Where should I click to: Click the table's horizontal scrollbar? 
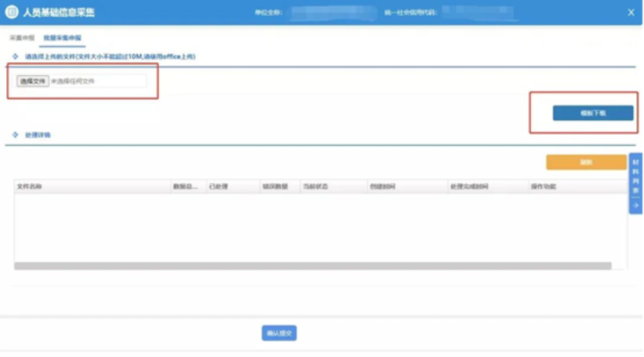[x=312, y=266]
